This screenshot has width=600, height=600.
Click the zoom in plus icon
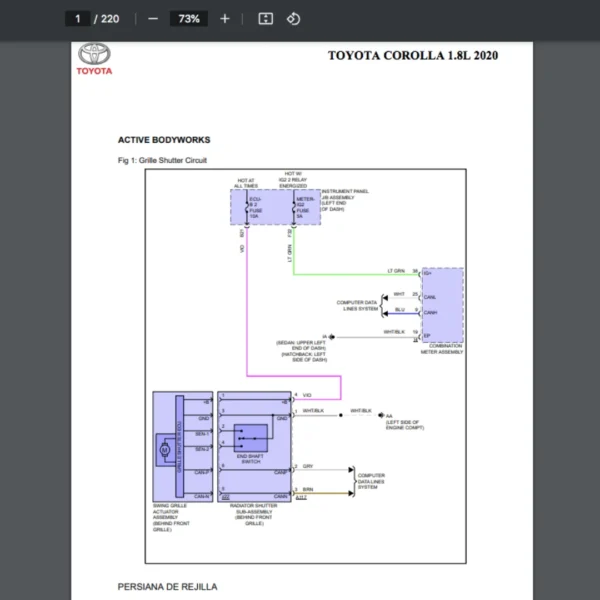pos(225,19)
